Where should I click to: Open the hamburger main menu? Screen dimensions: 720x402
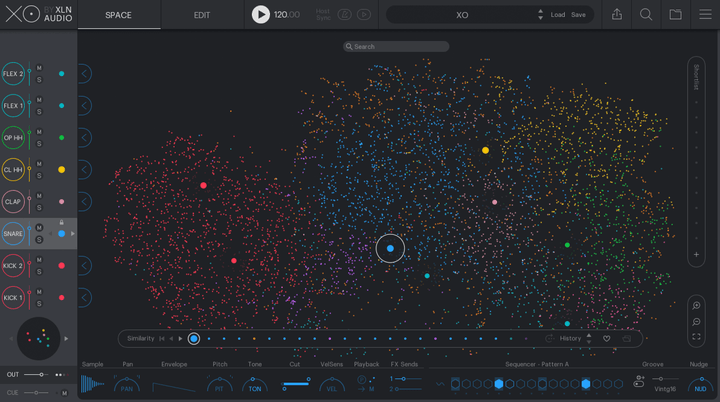coord(705,15)
